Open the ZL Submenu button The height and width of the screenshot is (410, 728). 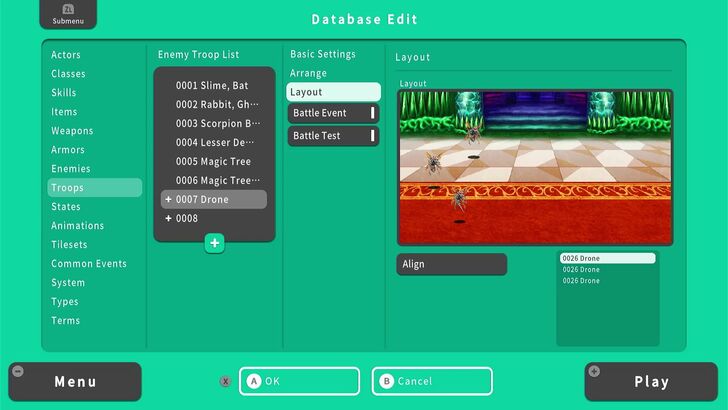click(68, 14)
